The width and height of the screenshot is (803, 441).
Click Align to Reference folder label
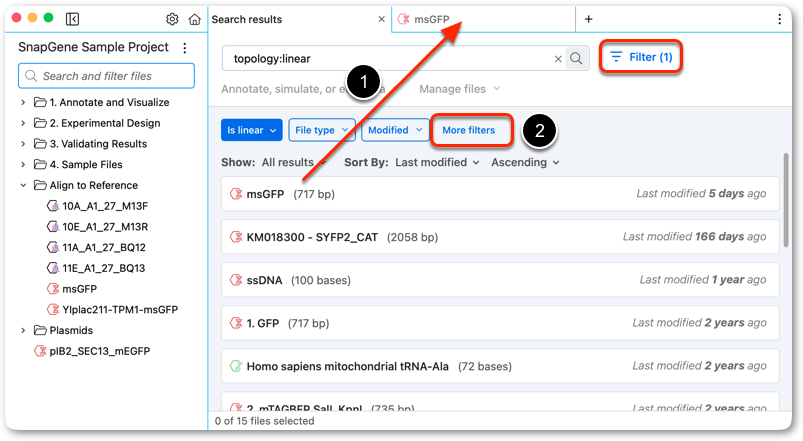coord(94,185)
